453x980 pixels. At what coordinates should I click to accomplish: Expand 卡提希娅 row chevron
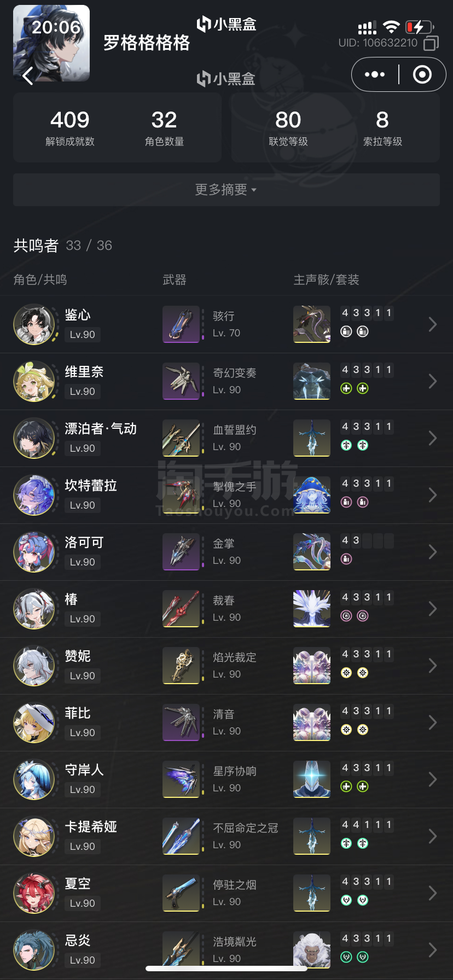[x=433, y=836]
